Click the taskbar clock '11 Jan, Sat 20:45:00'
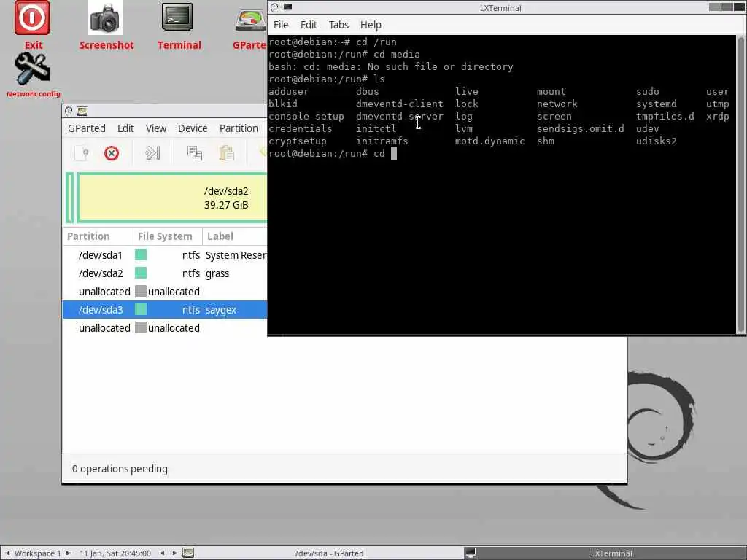 click(115, 553)
